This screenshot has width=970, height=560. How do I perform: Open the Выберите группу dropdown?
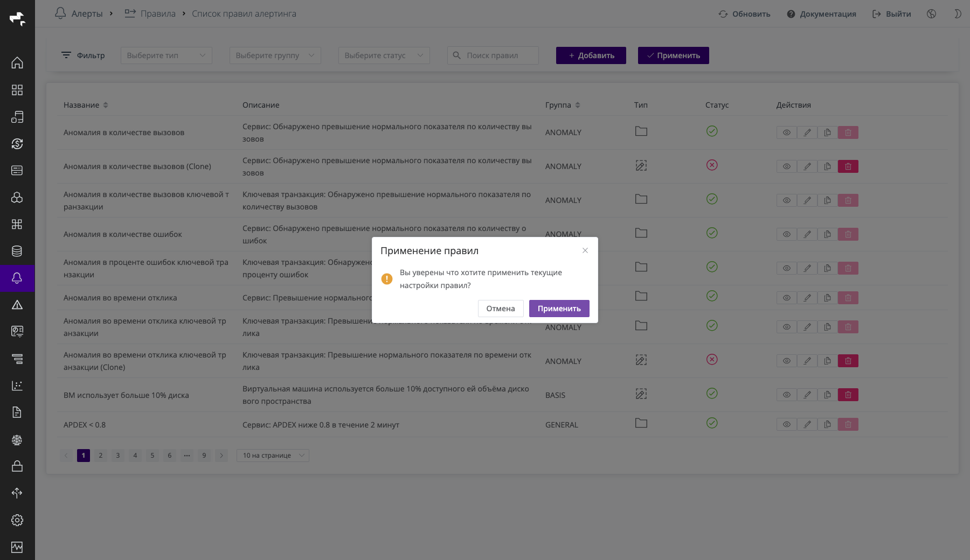coord(275,55)
